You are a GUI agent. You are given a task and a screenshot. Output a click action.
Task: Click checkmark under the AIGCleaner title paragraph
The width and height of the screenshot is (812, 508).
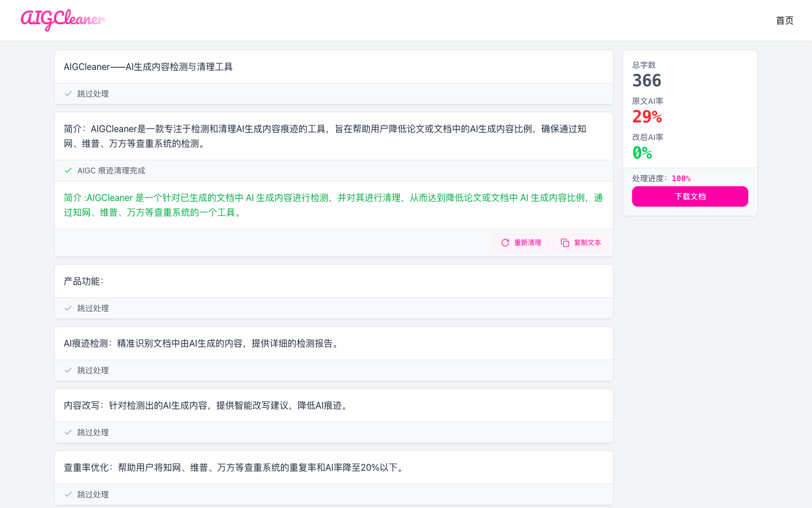(x=68, y=94)
